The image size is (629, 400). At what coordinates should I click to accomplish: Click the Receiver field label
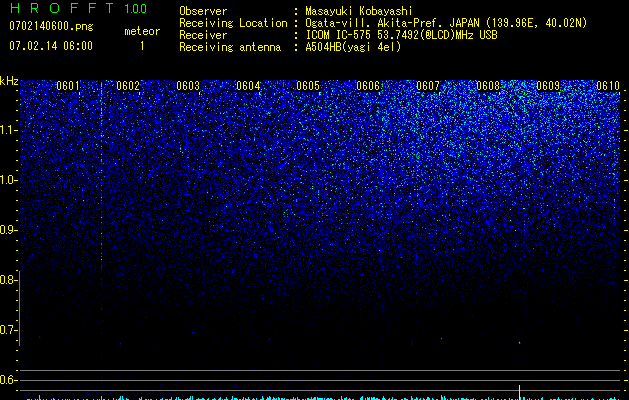click(x=203, y=35)
